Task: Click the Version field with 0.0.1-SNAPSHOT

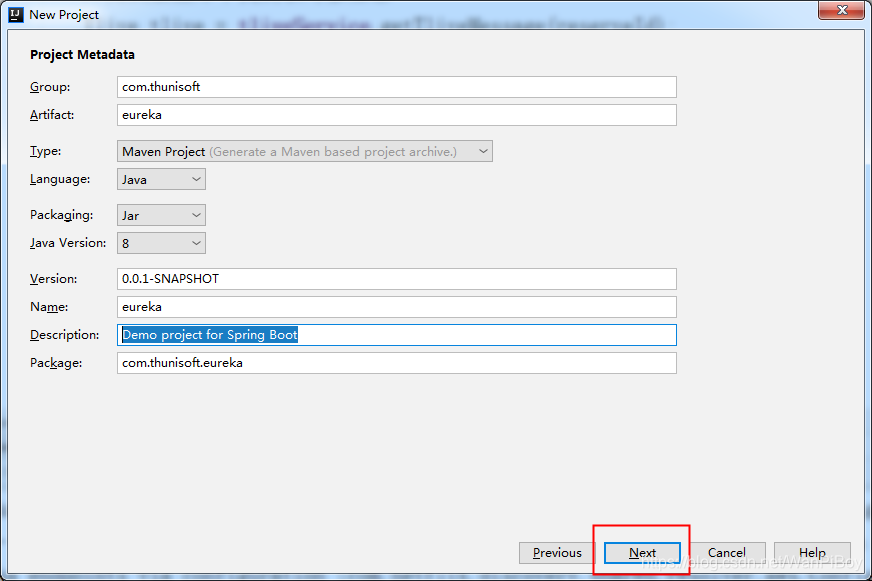Action: click(x=397, y=279)
